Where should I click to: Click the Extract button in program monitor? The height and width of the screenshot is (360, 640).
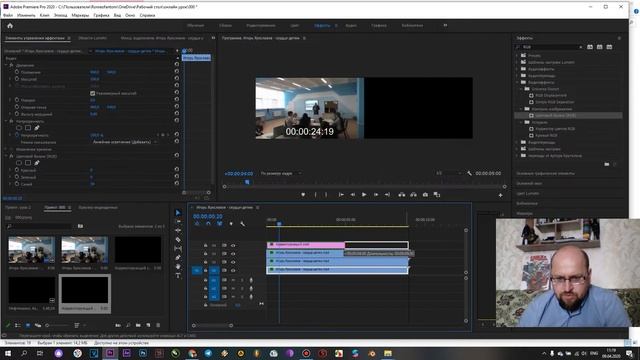pos(413,195)
